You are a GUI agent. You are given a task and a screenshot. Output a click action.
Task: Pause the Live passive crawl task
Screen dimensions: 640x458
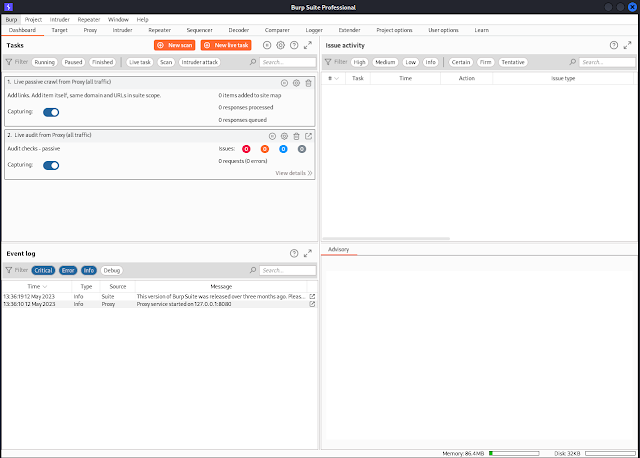tap(284, 83)
